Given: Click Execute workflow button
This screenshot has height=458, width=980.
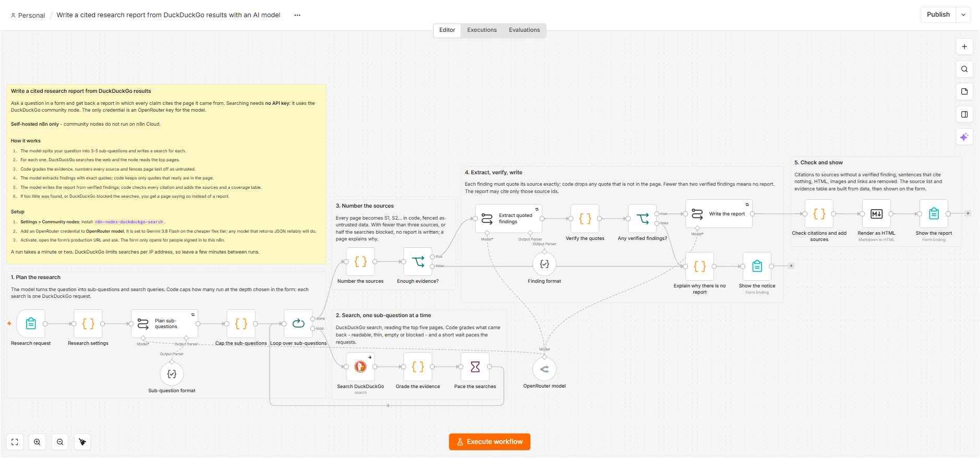Looking at the screenshot, I should [490, 442].
